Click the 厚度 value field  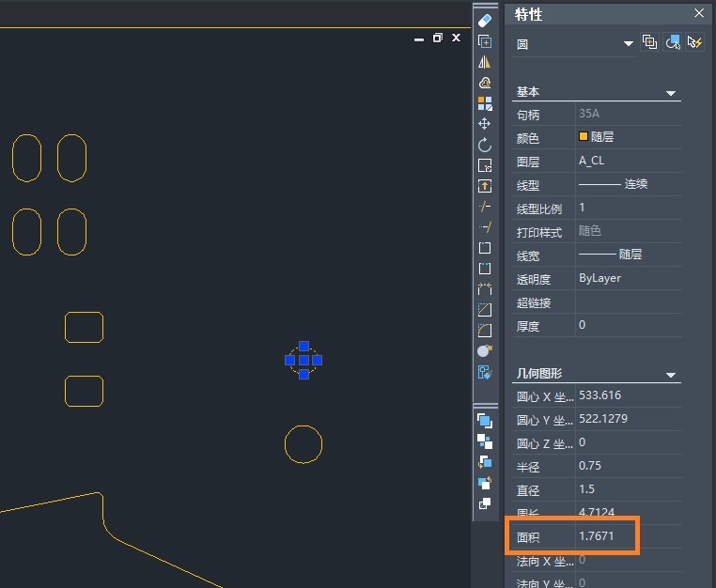(x=629, y=325)
